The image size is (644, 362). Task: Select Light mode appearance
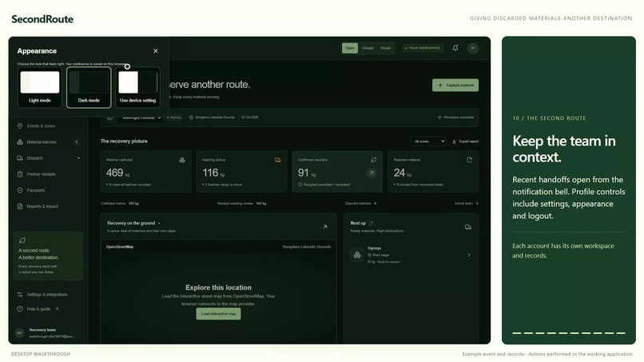pos(40,88)
